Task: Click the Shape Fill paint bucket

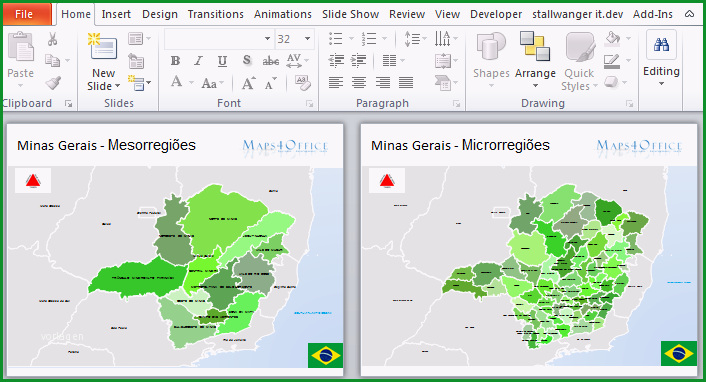Action: pos(613,38)
